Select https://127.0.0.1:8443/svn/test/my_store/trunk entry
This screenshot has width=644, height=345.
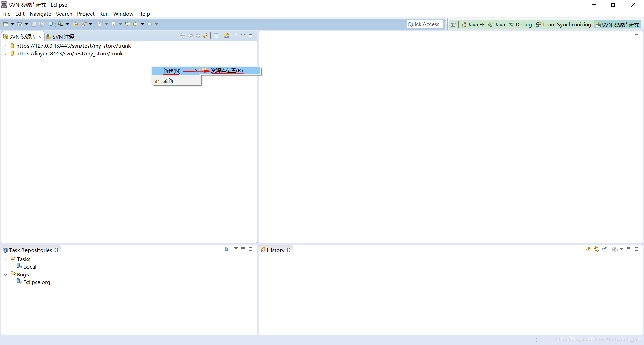point(73,46)
